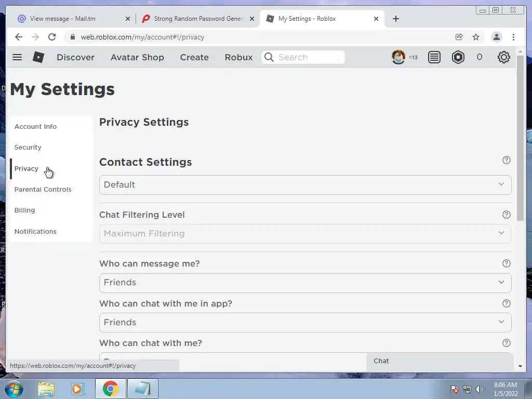Click the Roblox logo home icon
Image resolution: width=532 pixels, height=399 pixels.
[x=38, y=57]
